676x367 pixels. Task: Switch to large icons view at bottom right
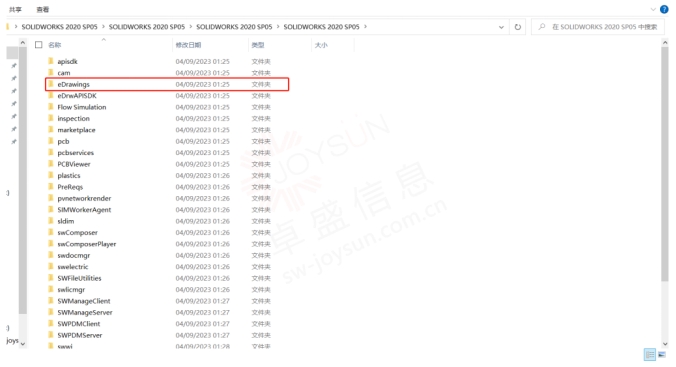[x=662, y=354]
